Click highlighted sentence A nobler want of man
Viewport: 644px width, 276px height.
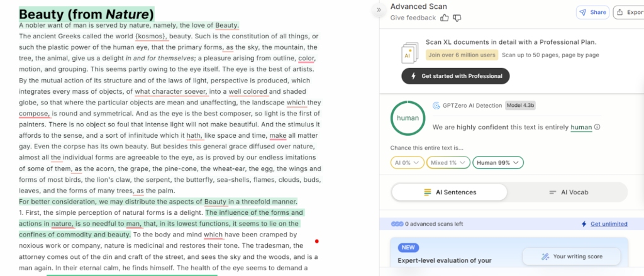[129, 25]
